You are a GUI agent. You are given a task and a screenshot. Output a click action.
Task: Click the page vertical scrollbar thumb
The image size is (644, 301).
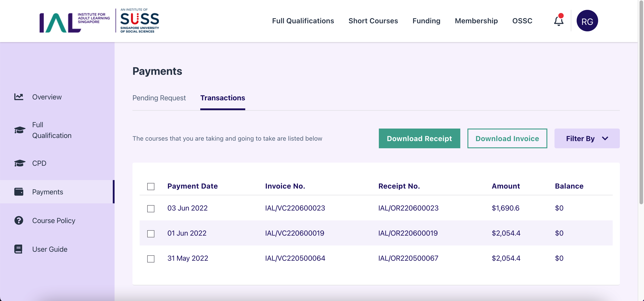click(641, 103)
